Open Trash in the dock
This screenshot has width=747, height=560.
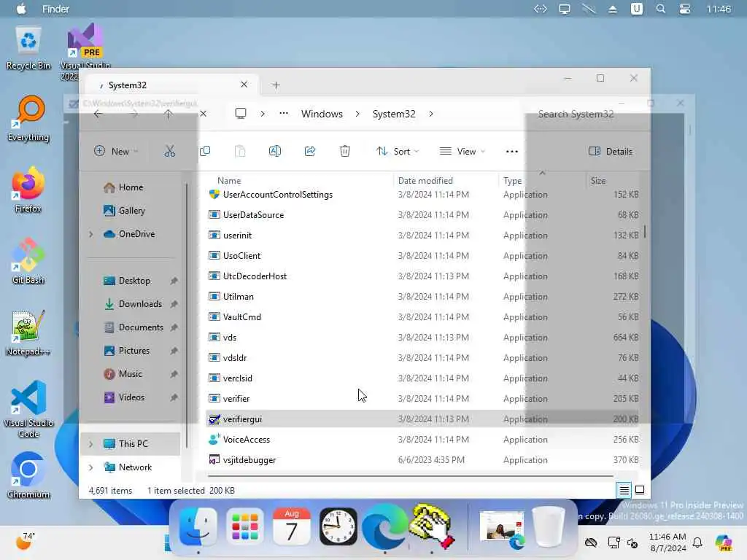coord(548,527)
